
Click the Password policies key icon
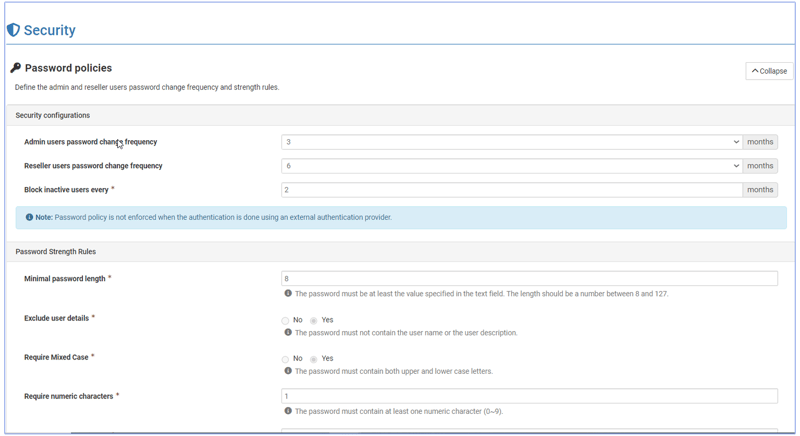click(15, 68)
